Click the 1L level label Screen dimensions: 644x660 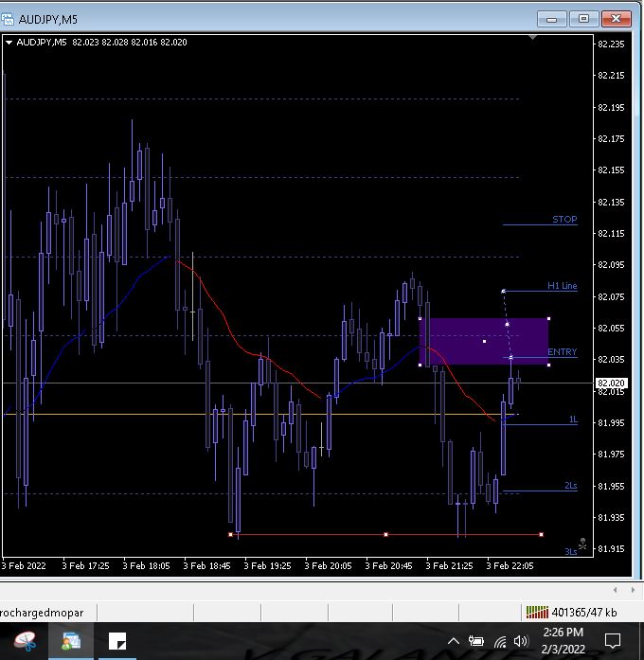tap(573, 419)
